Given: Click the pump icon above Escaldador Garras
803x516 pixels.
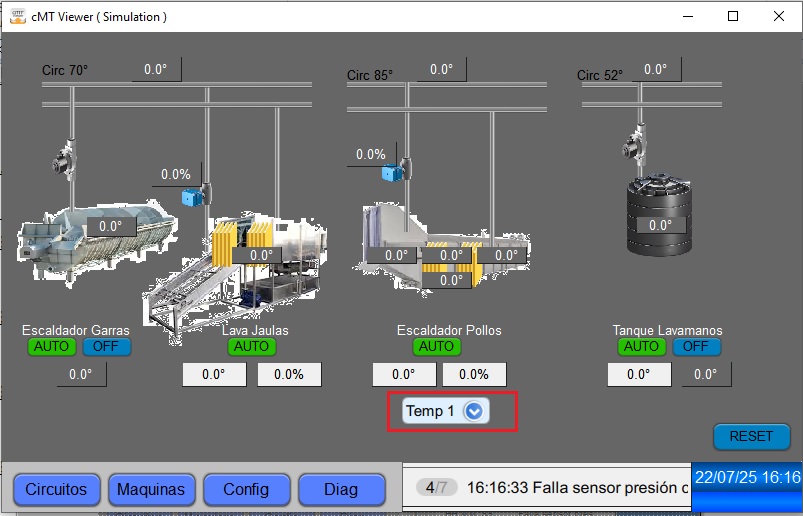Looking at the screenshot, I should (x=66, y=159).
